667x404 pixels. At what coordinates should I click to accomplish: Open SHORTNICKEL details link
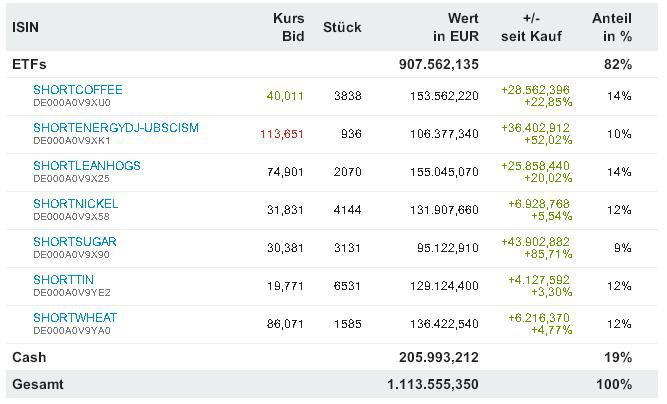tap(75, 204)
